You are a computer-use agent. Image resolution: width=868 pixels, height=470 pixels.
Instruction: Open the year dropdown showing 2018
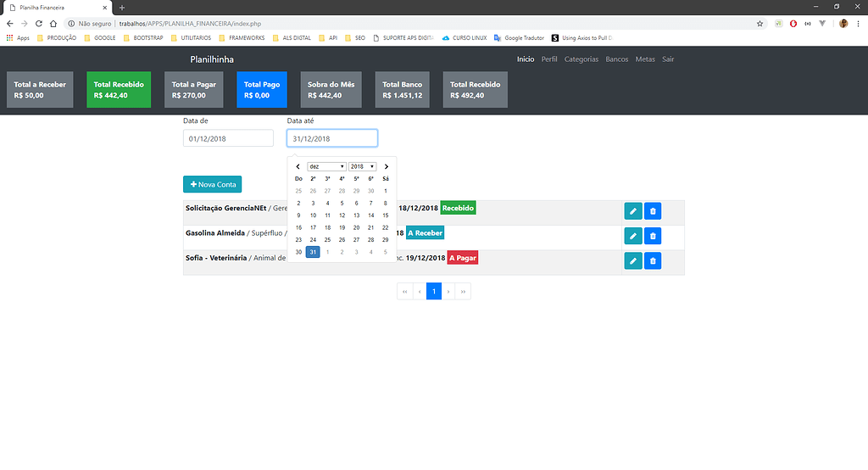pos(362,166)
